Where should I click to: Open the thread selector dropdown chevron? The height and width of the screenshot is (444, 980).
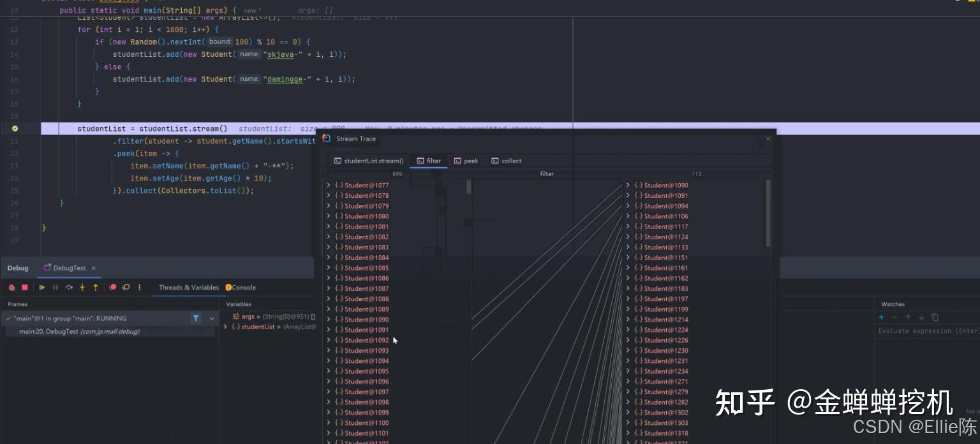pyautogui.click(x=211, y=318)
